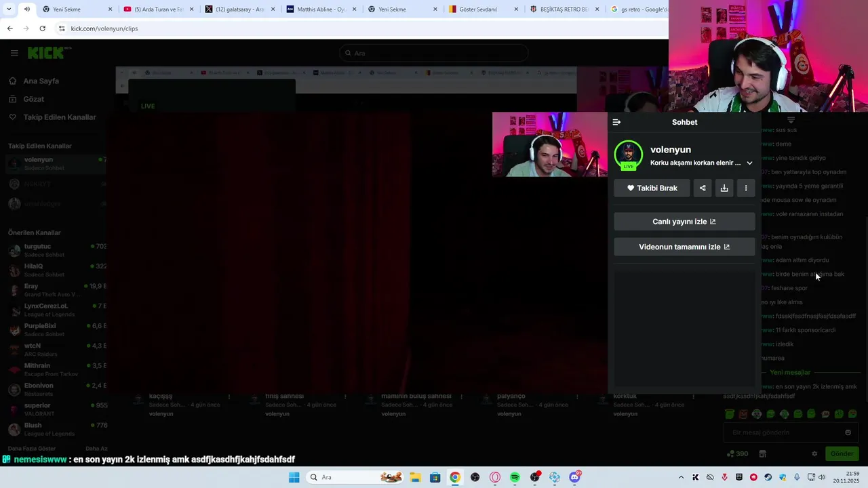Screen dimensions: 868x488
Task: Go to Ana Sayfa in sidebar
Action: coord(41,81)
